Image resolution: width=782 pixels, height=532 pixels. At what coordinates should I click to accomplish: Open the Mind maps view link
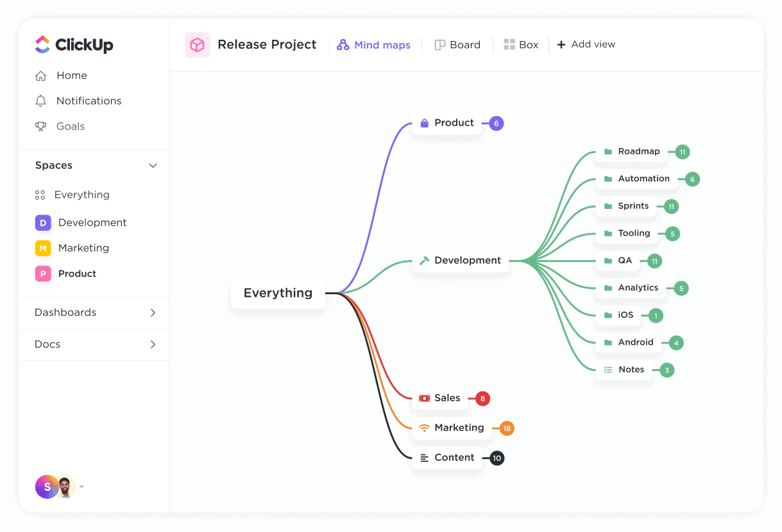point(374,44)
